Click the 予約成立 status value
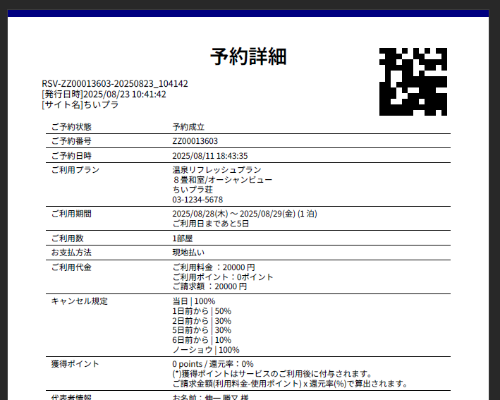 pos(188,127)
